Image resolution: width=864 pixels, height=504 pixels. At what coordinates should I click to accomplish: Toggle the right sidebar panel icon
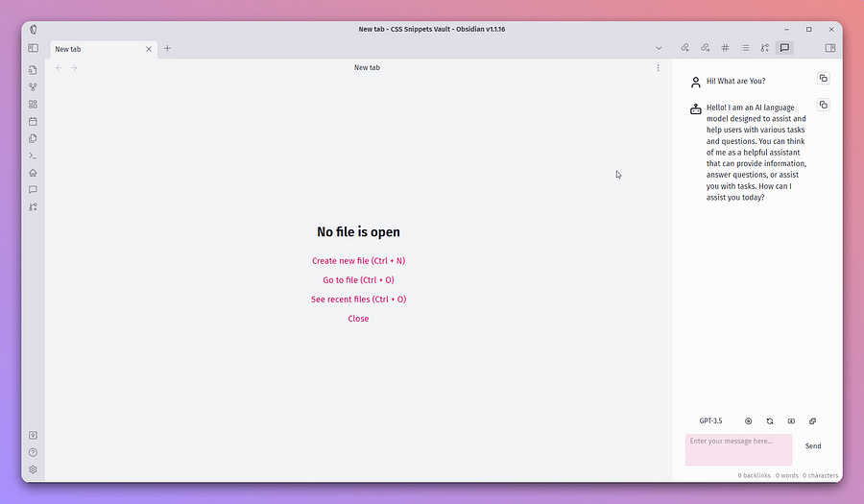pos(830,48)
